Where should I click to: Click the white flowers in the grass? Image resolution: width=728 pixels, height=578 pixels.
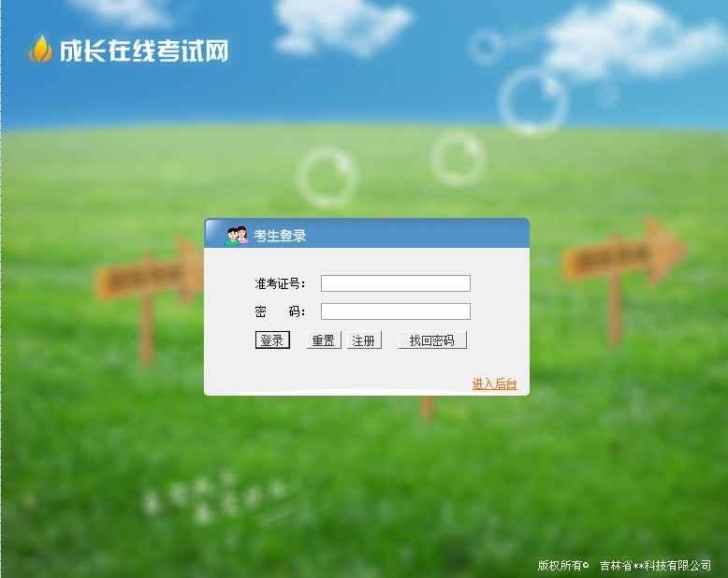(x=213, y=499)
